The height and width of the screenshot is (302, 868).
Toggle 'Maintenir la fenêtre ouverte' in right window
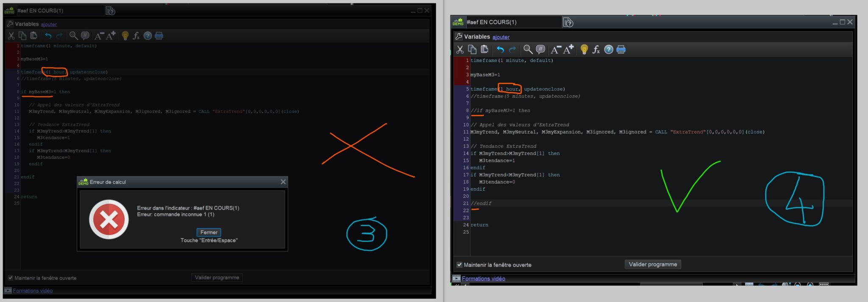[459, 265]
